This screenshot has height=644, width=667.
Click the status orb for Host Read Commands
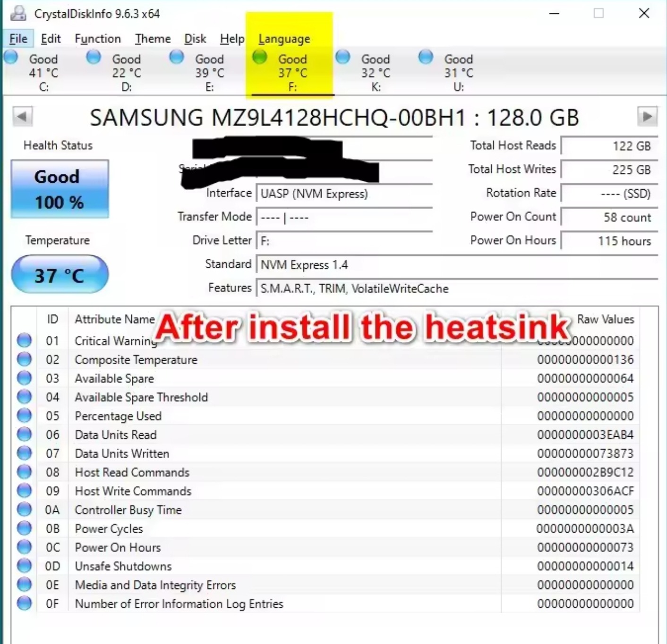click(24, 472)
